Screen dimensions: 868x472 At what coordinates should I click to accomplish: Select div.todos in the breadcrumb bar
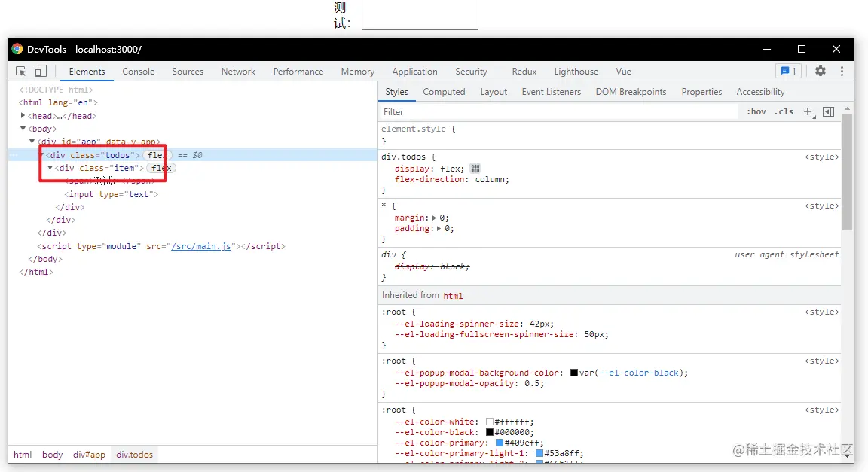(134, 455)
